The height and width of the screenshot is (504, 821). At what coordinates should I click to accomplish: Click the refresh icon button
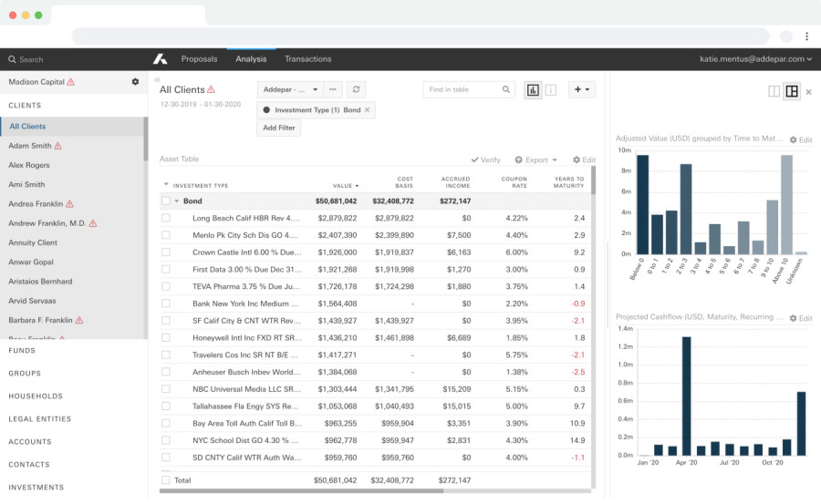[x=357, y=89]
